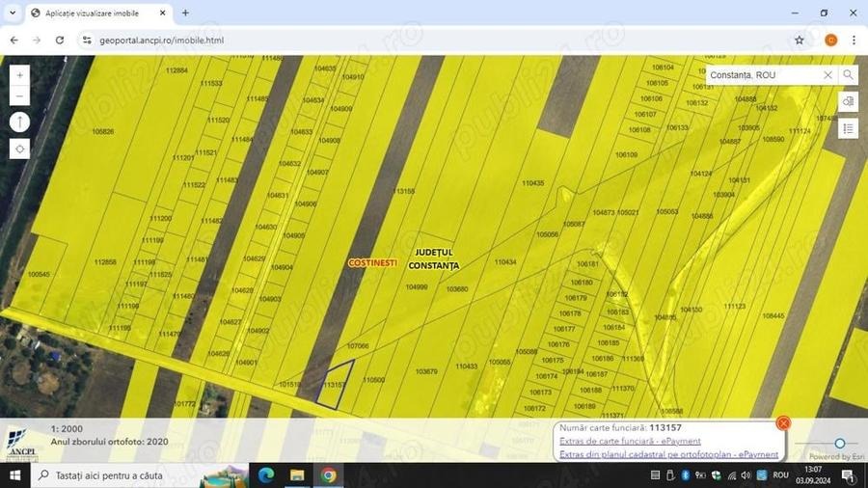
Task: Click parcel 112858 on the map
Action: tap(105, 262)
